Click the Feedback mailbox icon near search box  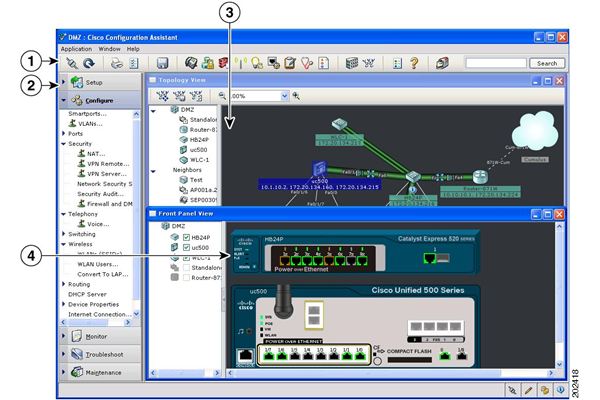(442, 63)
